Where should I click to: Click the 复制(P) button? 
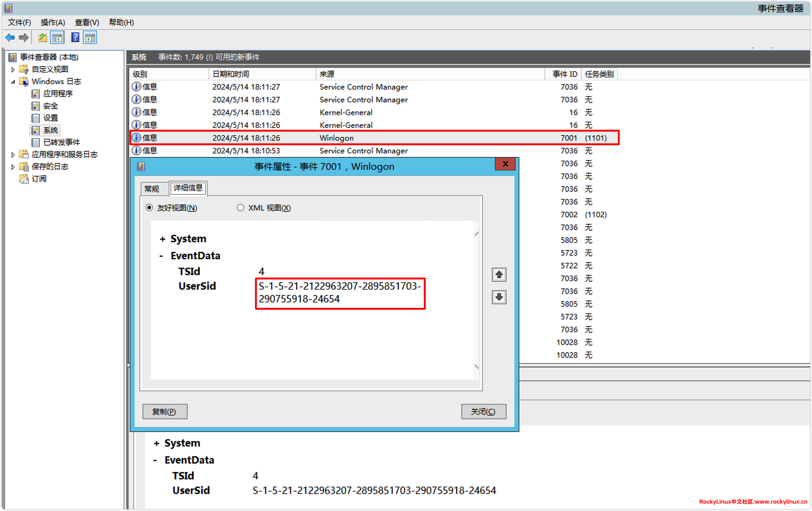point(165,411)
